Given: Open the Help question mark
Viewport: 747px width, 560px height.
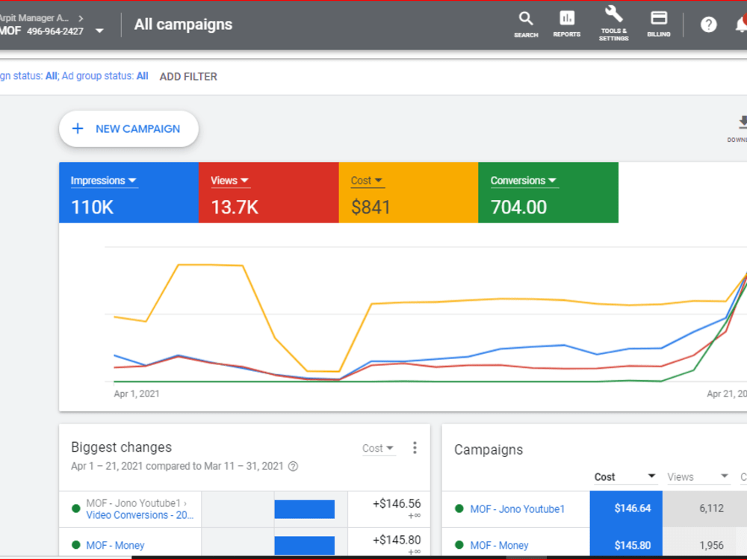Looking at the screenshot, I should pyautogui.click(x=708, y=25).
